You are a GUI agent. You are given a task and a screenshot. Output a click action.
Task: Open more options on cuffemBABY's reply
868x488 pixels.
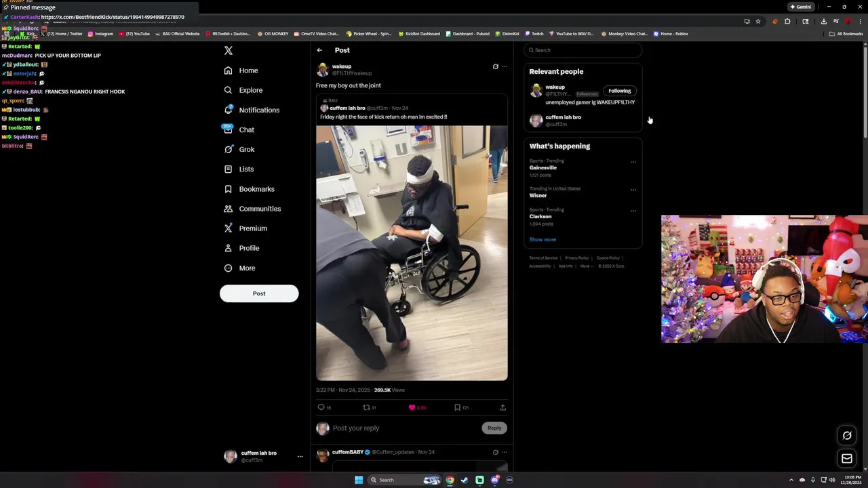[504, 452]
